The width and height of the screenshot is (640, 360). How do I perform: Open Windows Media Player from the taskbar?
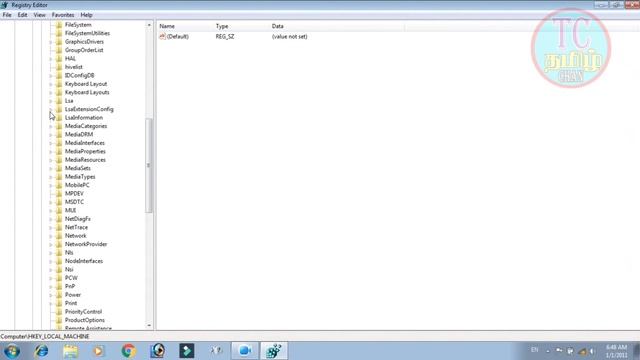[98, 351]
